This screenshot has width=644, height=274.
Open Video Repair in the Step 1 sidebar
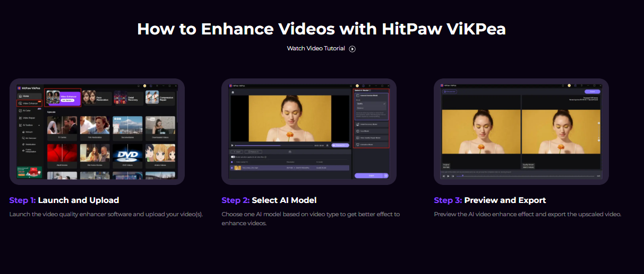28,118
